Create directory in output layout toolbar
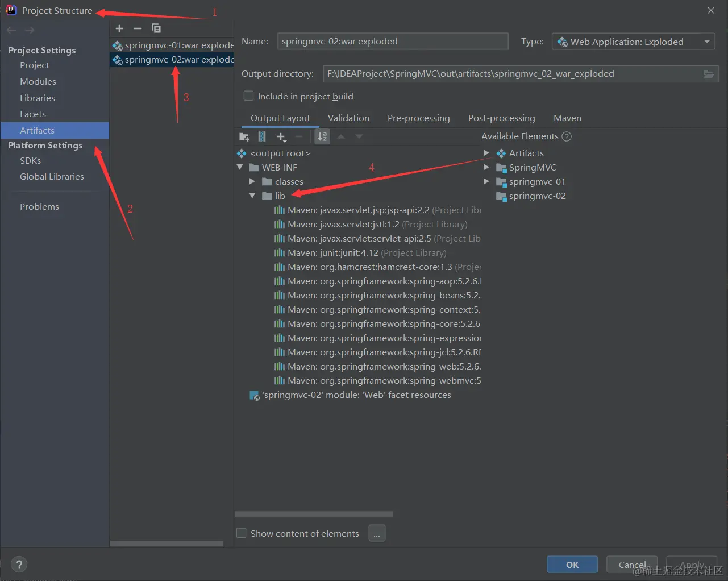This screenshot has height=581, width=728. [244, 136]
